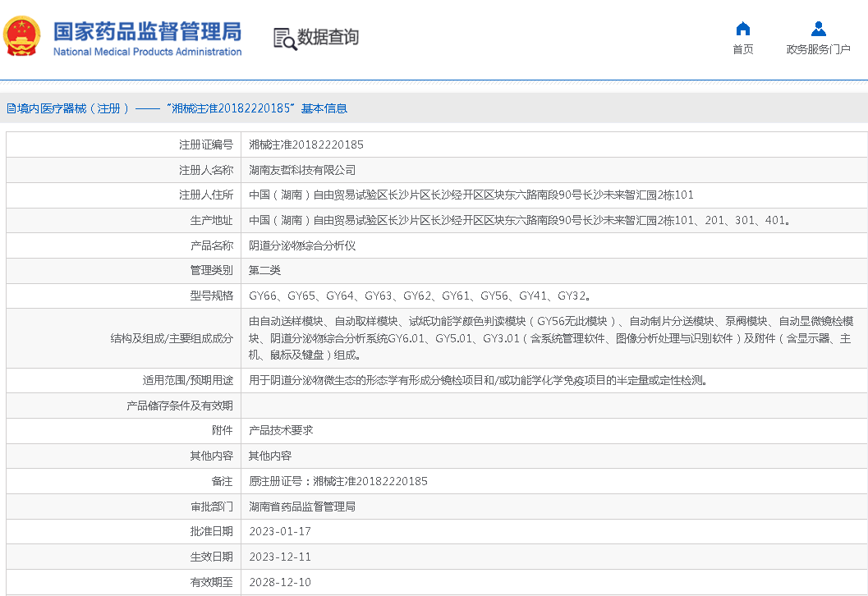Open the 其他内容 value link

pos(269,456)
